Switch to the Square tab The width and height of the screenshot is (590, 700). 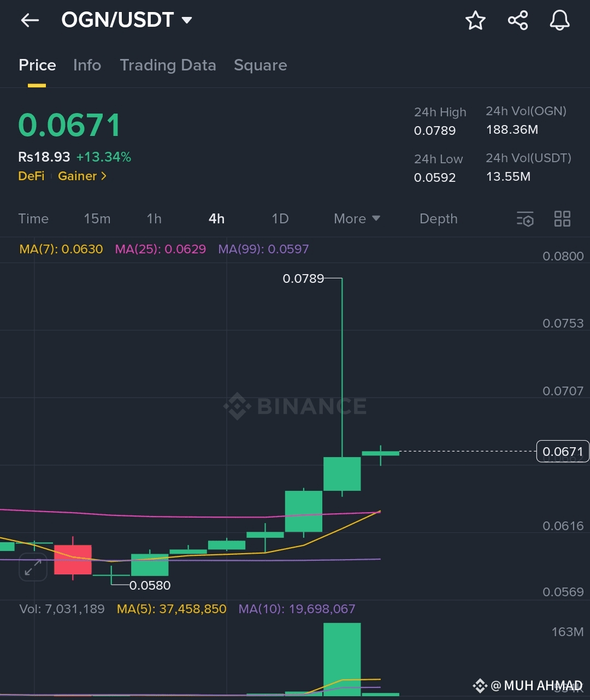[260, 65]
